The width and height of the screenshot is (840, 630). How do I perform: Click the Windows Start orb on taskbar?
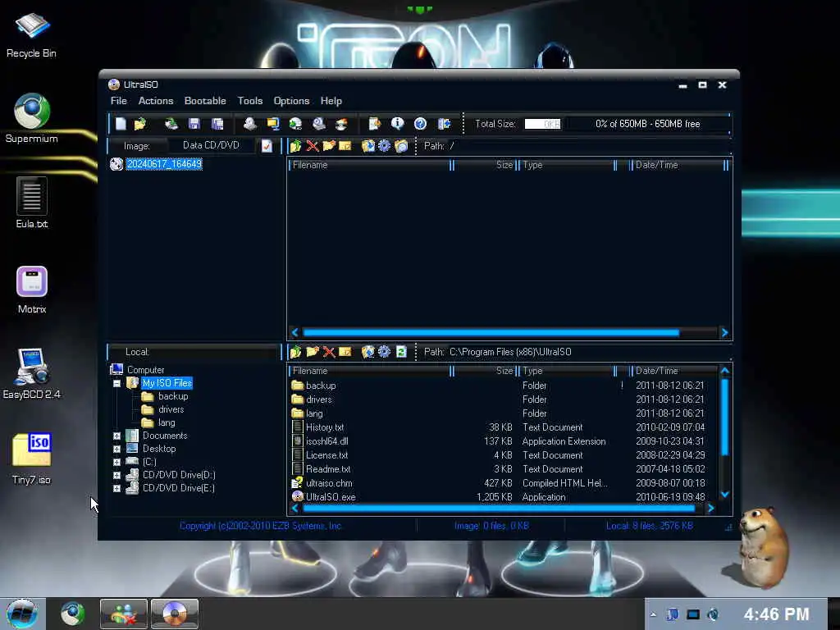pyautogui.click(x=22, y=614)
